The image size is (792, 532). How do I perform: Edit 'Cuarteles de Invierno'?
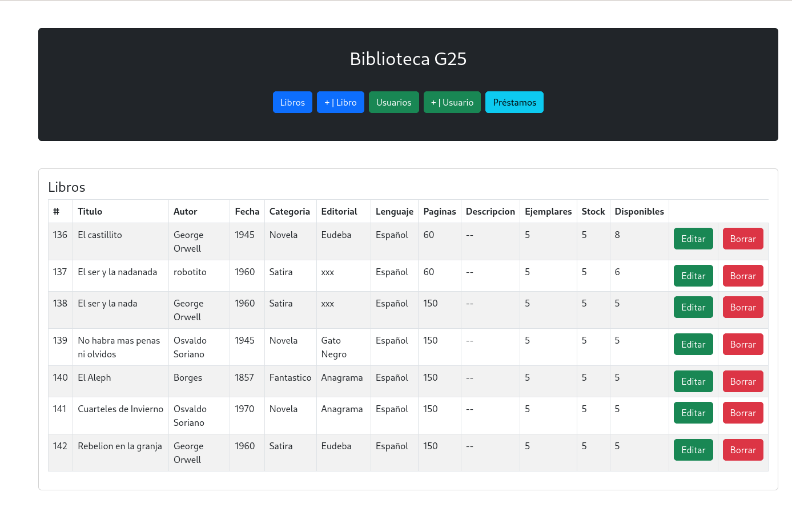click(x=693, y=412)
